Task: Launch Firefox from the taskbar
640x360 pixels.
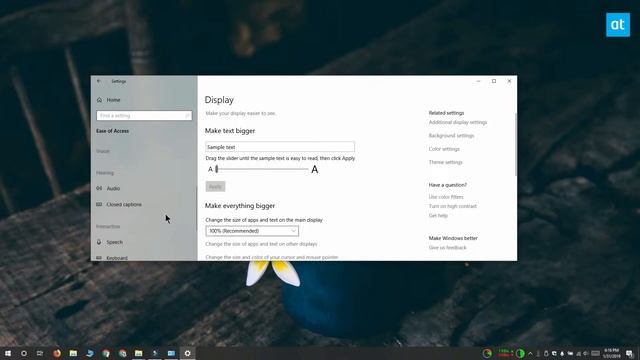Action: click(57, 353)
